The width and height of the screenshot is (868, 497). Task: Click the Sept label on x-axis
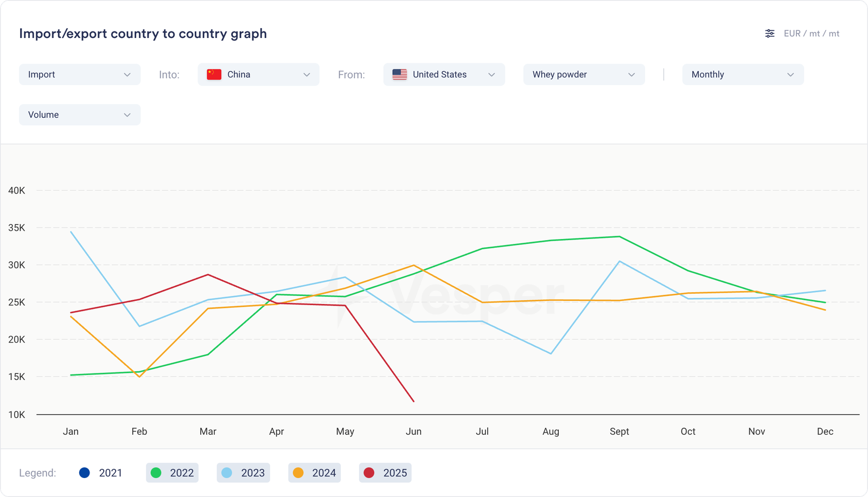[619, 431]
